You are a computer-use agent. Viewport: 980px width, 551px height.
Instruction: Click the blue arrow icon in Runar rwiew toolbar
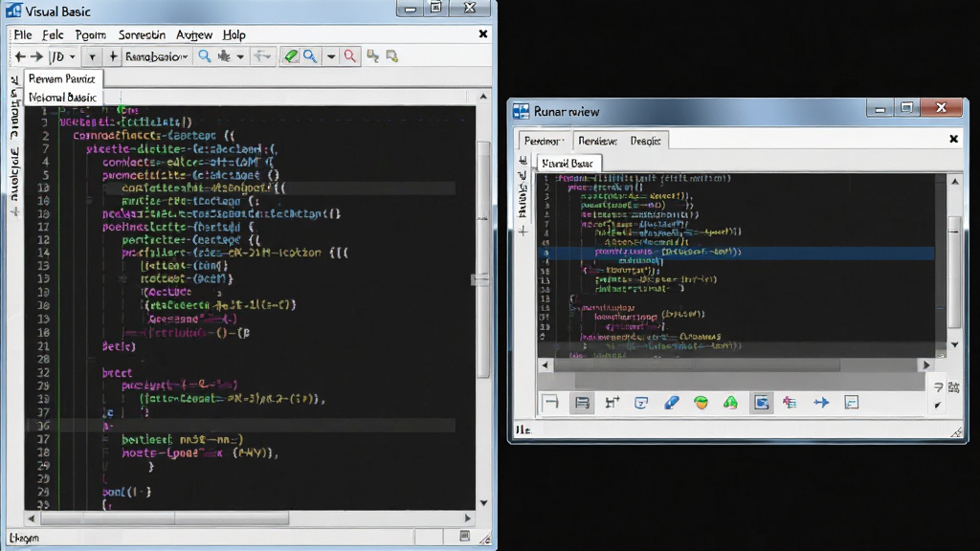click(821, 403)
